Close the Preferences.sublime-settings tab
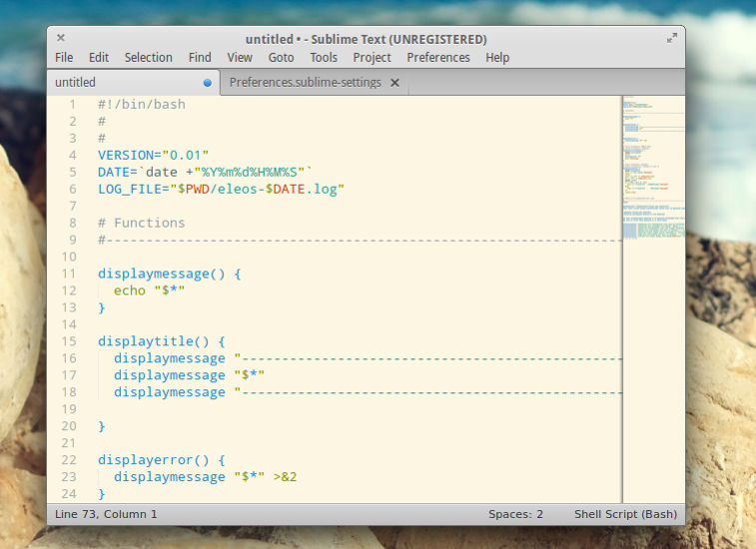 (x=394, y=83)
